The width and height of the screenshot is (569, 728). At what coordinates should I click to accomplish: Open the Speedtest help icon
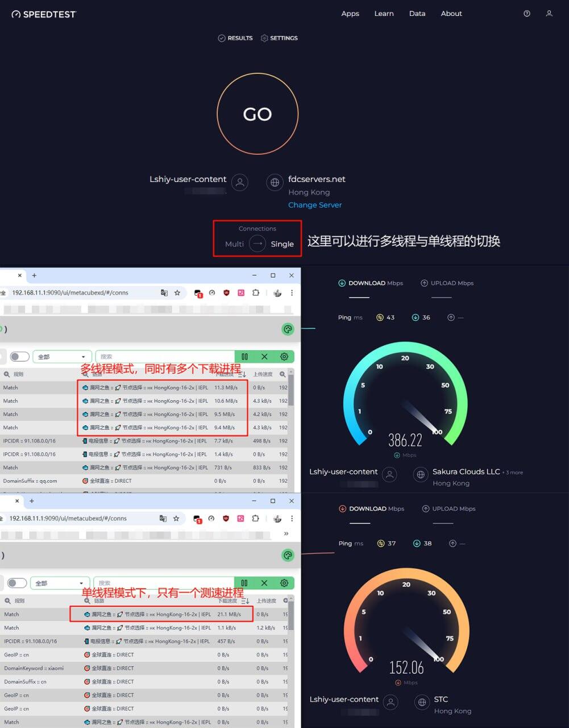(x=527, y=14)
